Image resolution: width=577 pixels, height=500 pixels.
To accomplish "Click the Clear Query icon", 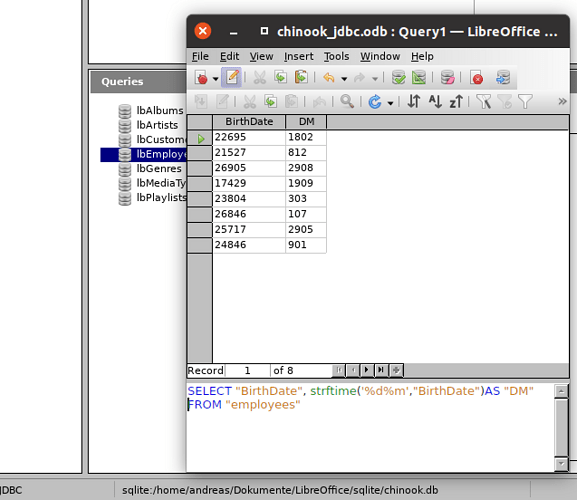I will coord(447,78).
